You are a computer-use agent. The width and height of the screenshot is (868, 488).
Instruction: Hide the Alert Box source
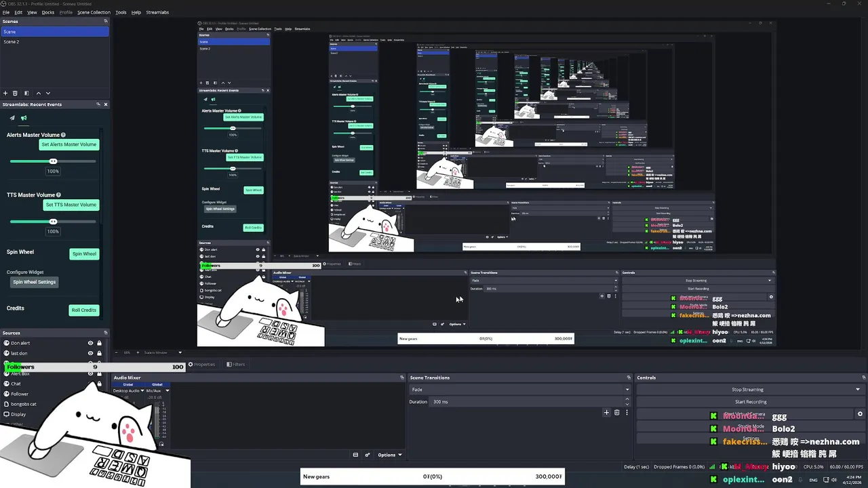(90, 373)
